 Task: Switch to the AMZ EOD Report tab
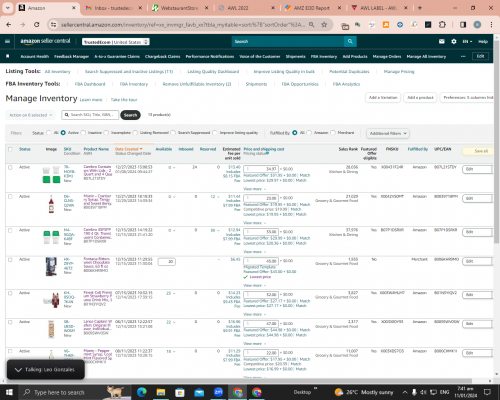click(312, 8)
